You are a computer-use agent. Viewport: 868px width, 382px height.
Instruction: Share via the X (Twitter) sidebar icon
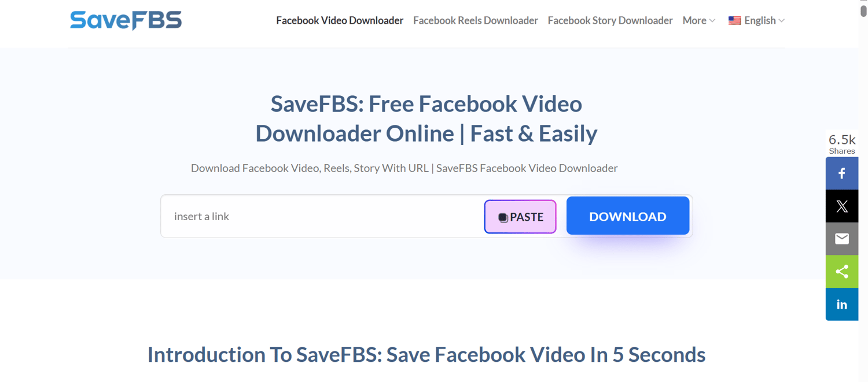coord(842,206)
